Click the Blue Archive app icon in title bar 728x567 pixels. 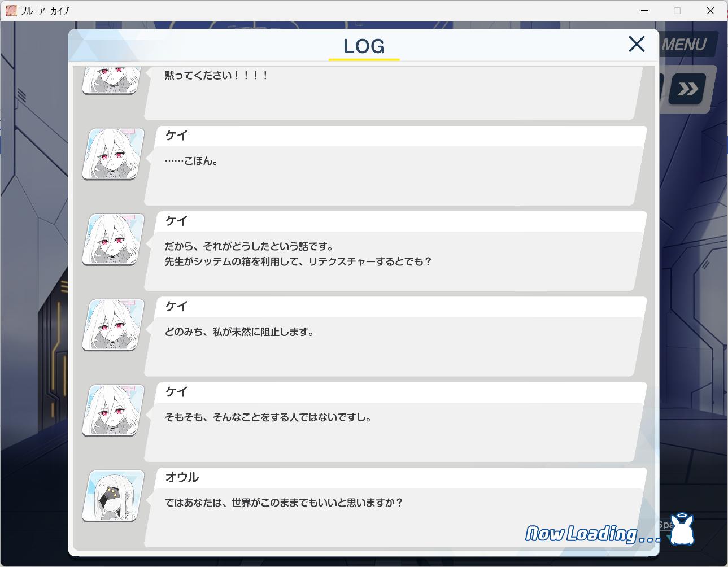pos(11,11)
